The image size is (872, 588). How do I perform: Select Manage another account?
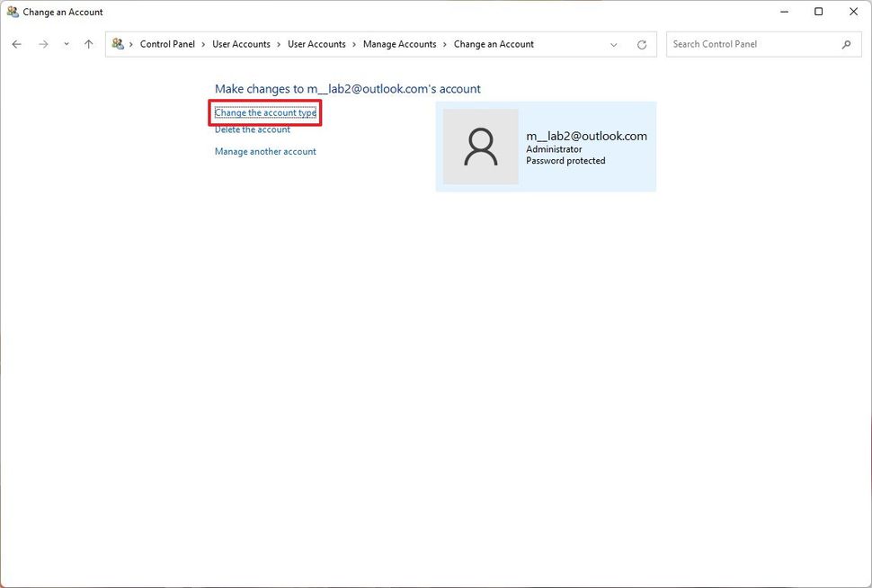[x=265, y=151]
